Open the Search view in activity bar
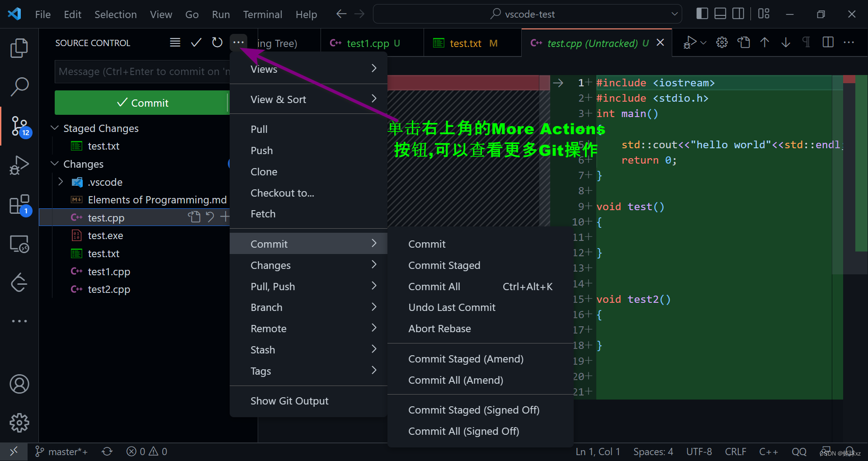 pos(19,86)
